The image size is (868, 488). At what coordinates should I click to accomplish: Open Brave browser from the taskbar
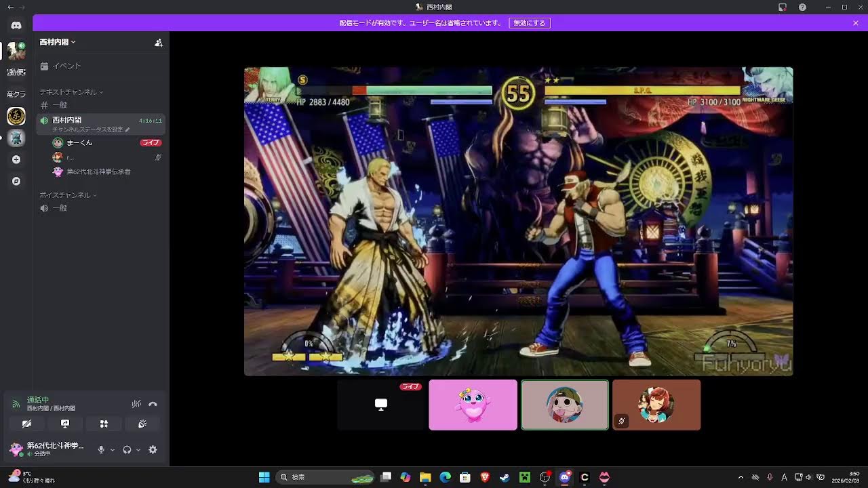pyautogui.click(x=485, y=477)
